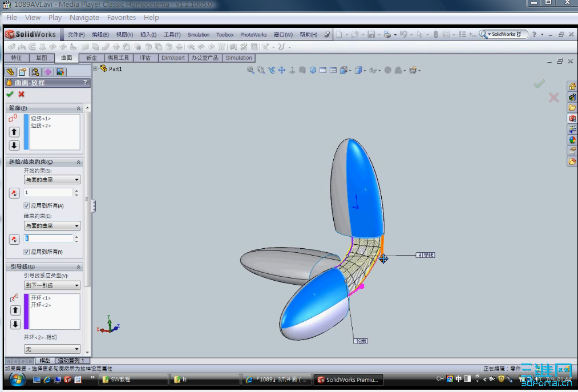The width and height of the screenshot is (578, 392).
Task: Click the Undo arrow icon
Action: 403,34
